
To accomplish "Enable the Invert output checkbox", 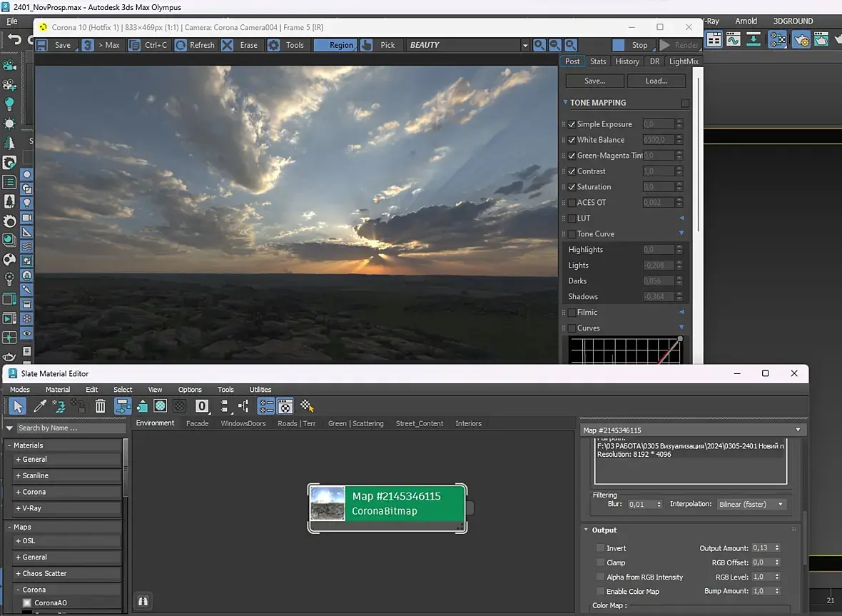I will (600, 548).
